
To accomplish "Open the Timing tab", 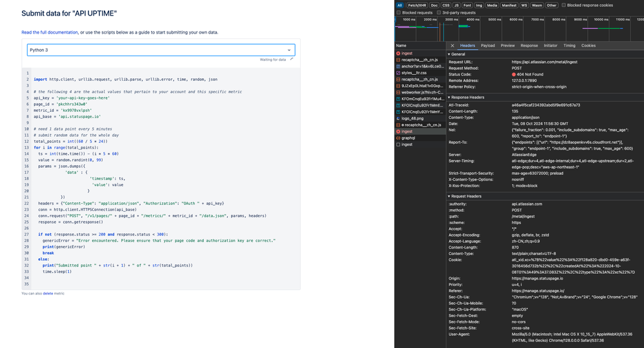I will tap(569, 46).
